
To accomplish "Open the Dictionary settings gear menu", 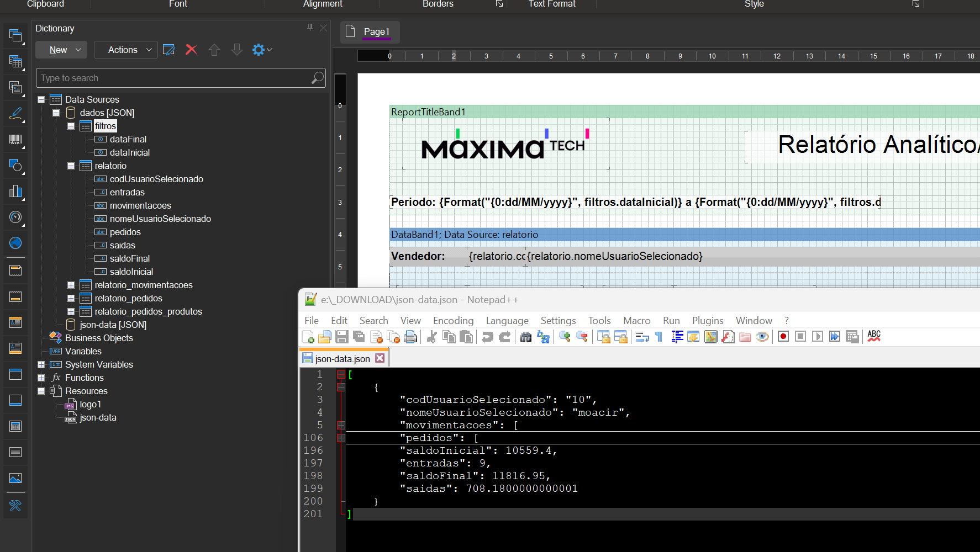I will [x=262, y=50].
